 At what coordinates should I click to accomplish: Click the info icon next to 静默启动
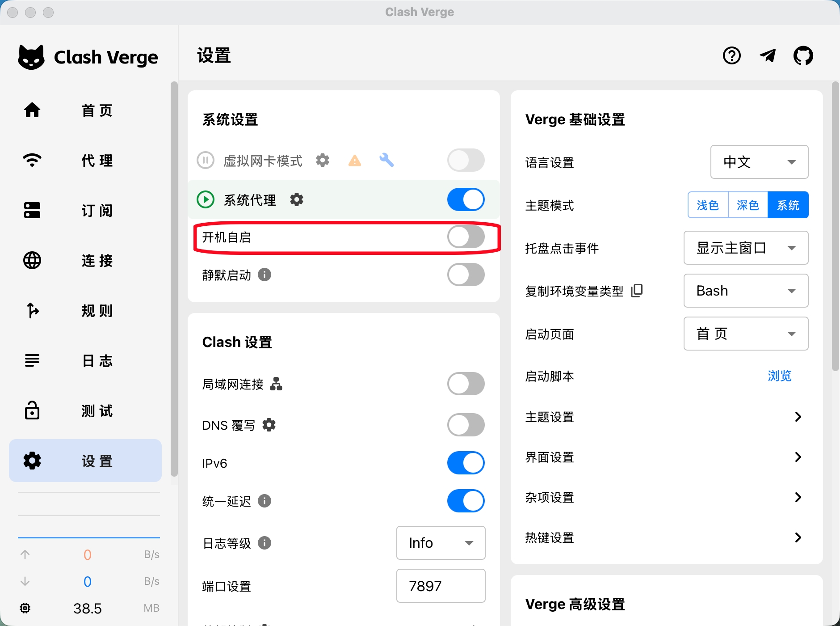[x=265, y=275]
